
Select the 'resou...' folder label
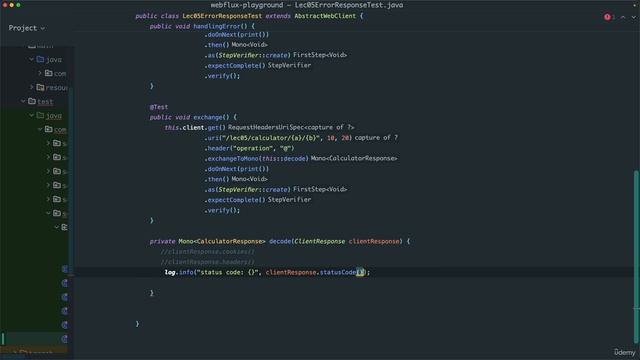click(57, 88)
